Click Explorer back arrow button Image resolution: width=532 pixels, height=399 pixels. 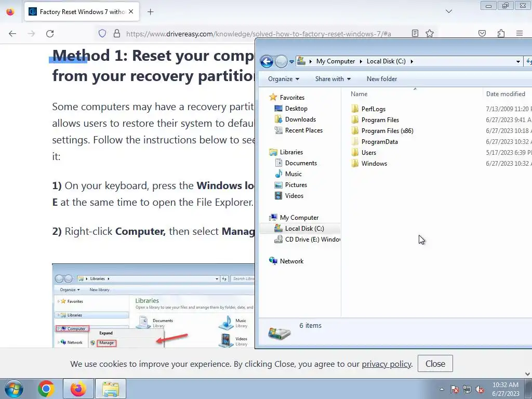coord(267,61)
